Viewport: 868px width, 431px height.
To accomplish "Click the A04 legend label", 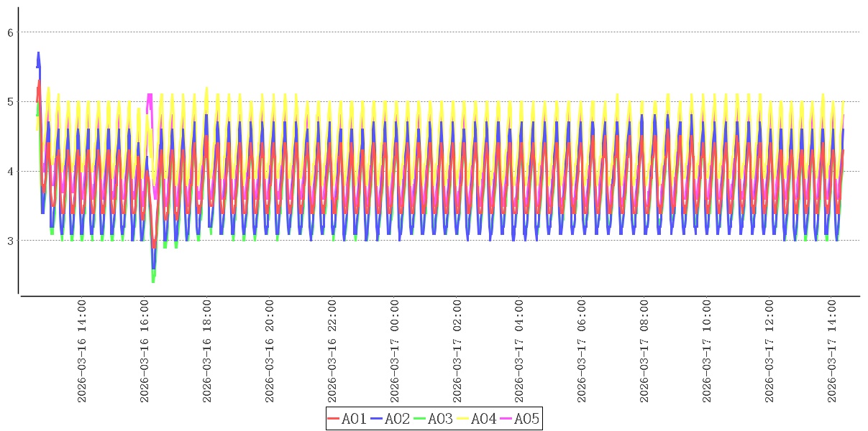I will click(483, 419).
